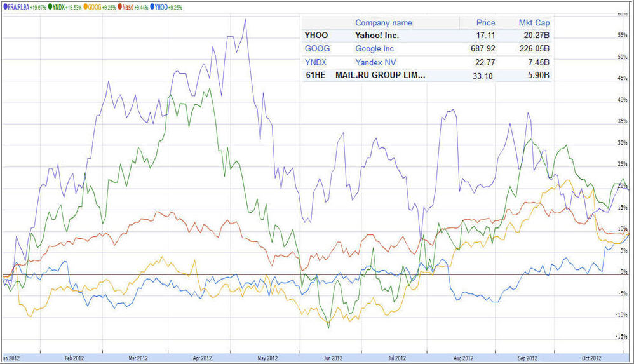Click Mail.ru price value 33.10
Image resolution: width=634 pixels, height=364 pixels.
tap(483, 76)
